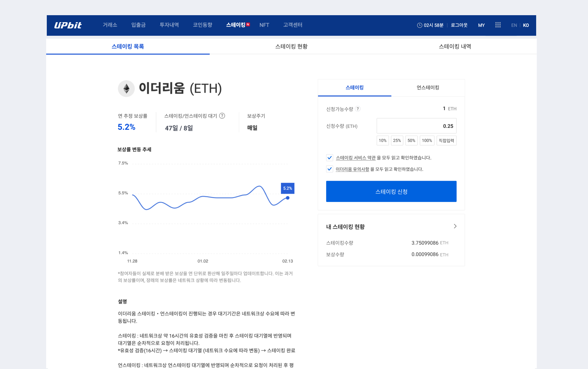Select 언스테이킹 tab in order panel
Viewport: 588px width, 369px height.
click(428, 88)
